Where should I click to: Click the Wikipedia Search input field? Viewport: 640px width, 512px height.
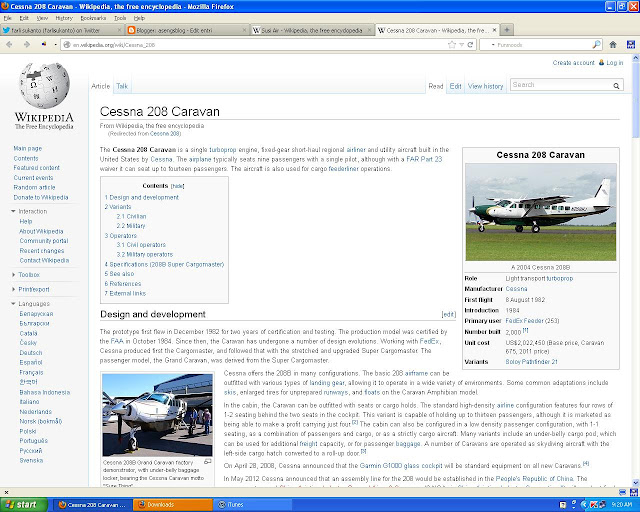click(561, 85)
